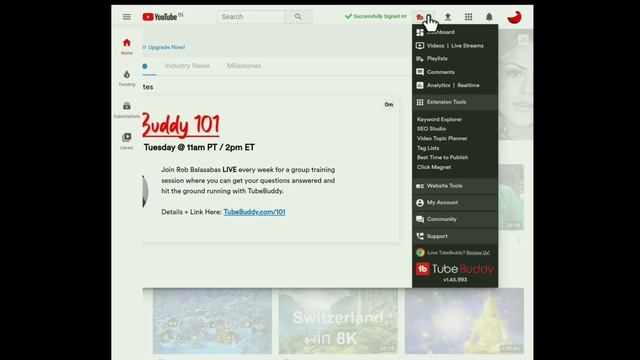
Task: Open the YouTube hamburger guide menu
Action: point(127,17)
